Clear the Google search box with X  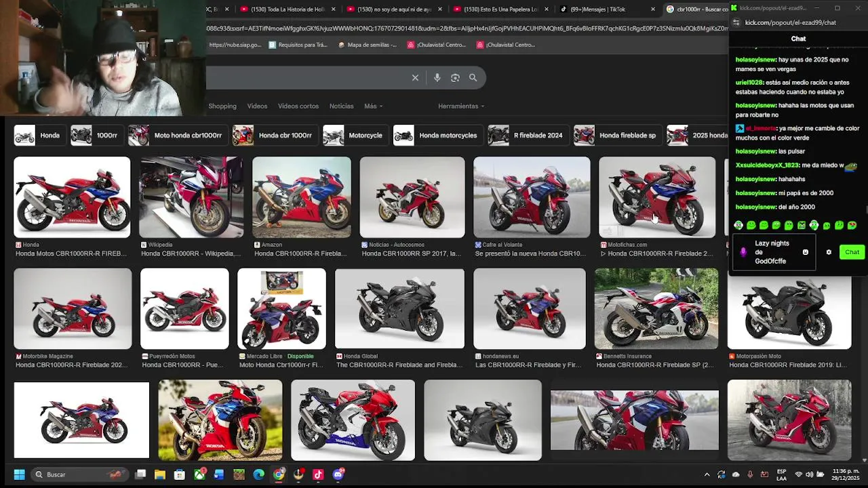[415, 78]
